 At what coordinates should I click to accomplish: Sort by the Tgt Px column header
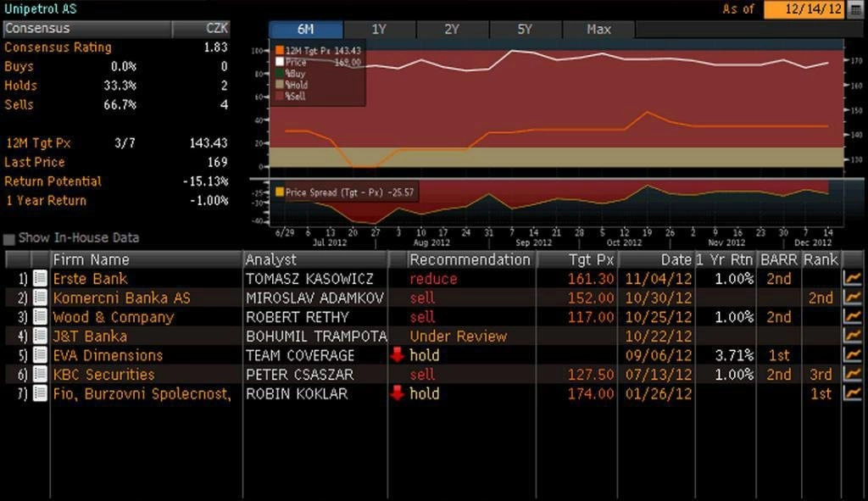[576, 259]
